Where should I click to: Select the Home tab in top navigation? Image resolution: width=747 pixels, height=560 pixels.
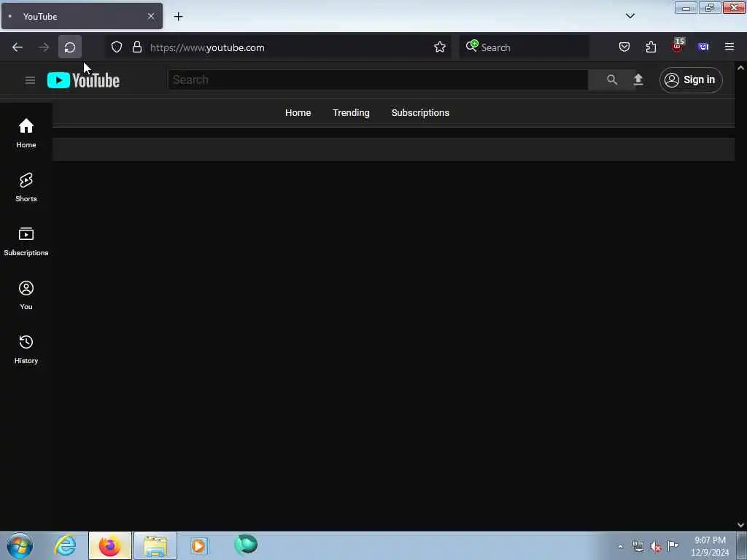[298, 113]
